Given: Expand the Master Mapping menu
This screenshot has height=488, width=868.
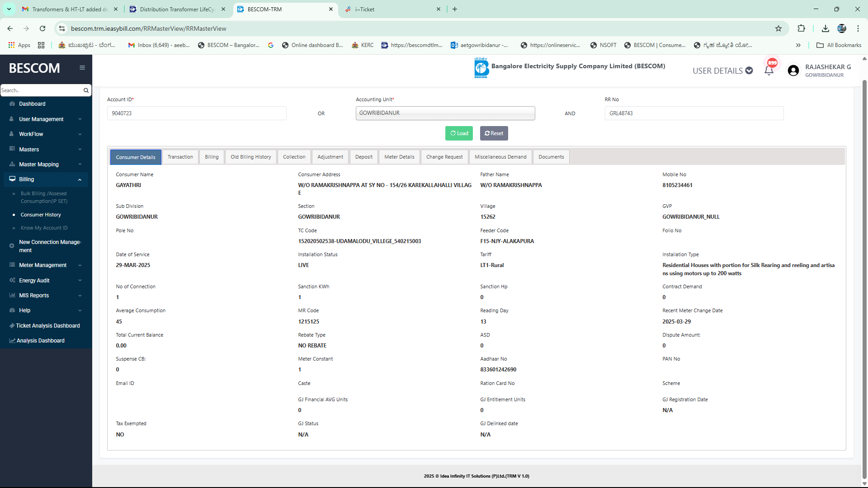Looking at the screenshot, I should tap(45, 164).
